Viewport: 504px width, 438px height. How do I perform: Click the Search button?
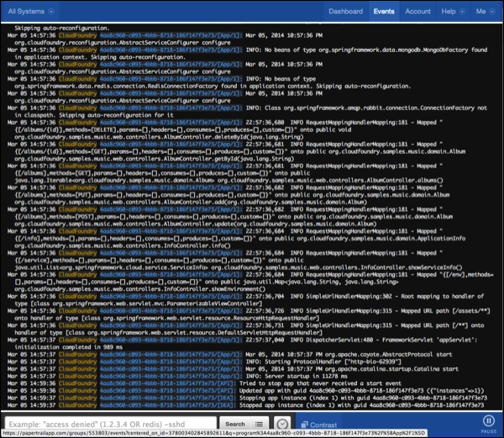point(235,424)
